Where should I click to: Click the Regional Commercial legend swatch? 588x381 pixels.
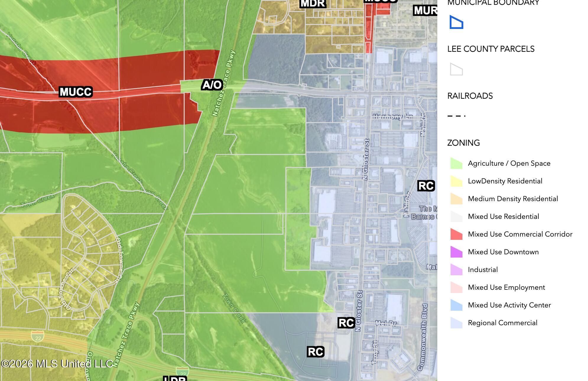tap(457, 323)
